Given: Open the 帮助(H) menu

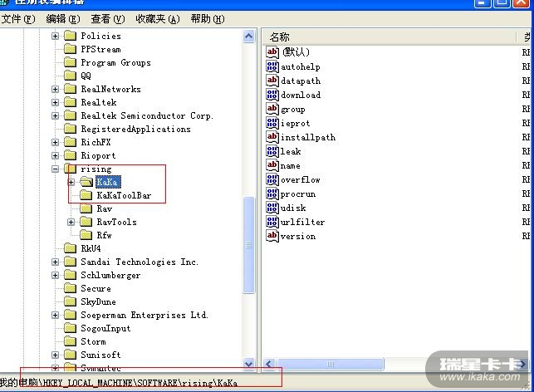Looking at the screenshot, I should pos(208,19).
